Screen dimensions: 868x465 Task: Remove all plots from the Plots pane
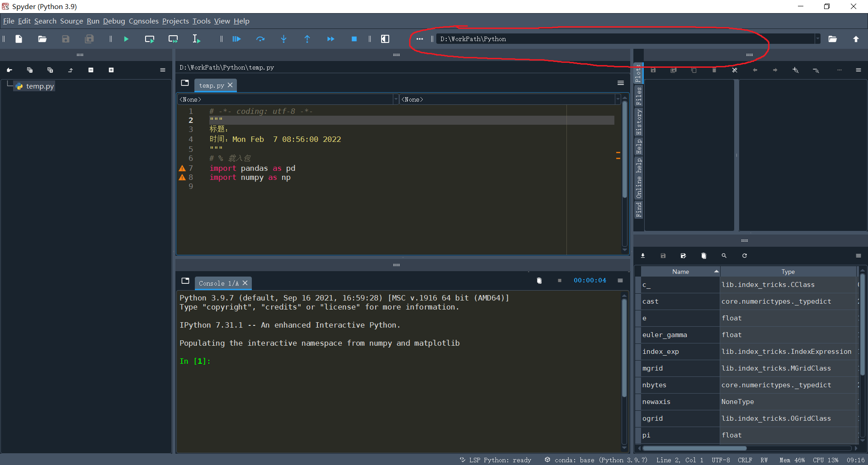tap(735, 70)
